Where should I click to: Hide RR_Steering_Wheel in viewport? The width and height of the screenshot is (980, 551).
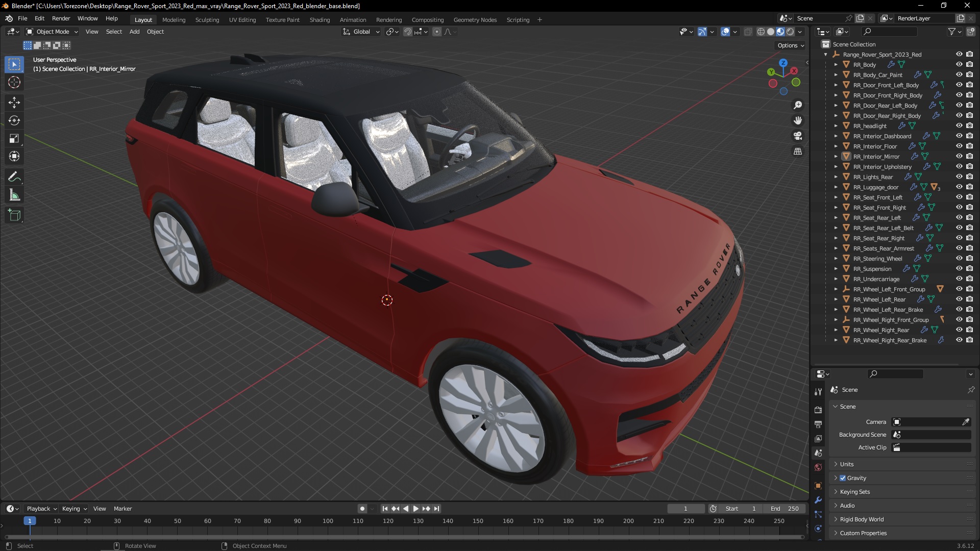coord(959,258)
